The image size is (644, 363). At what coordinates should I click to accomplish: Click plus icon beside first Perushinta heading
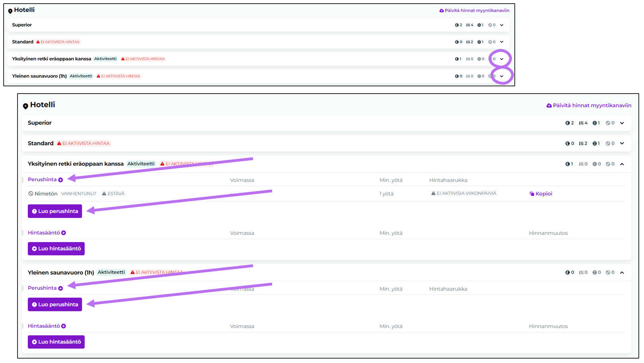pos(60,180)
